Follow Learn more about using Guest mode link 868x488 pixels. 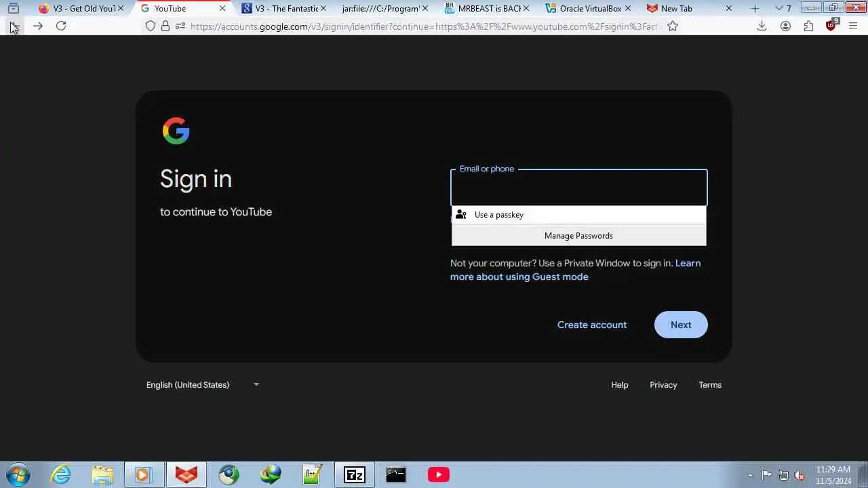576,270
